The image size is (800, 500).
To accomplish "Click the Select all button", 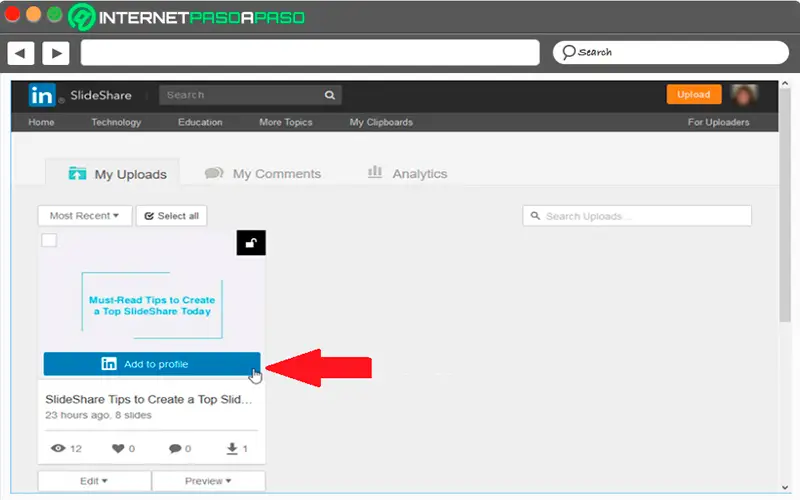I will pyautogui.click(x=171, y=216).
